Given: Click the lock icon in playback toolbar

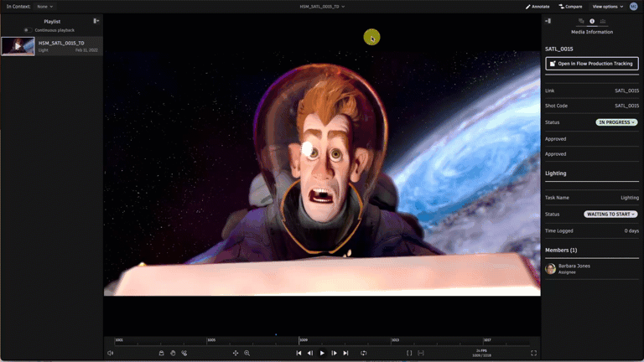Looking at the screenshot, I should click(x=161, y=353).
